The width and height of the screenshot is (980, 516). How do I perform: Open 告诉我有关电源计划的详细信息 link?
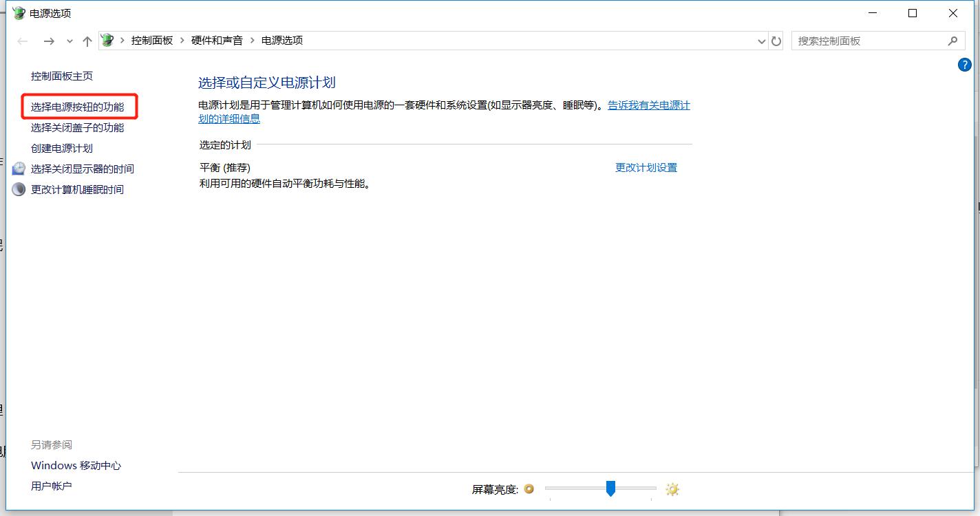[649, 105]
